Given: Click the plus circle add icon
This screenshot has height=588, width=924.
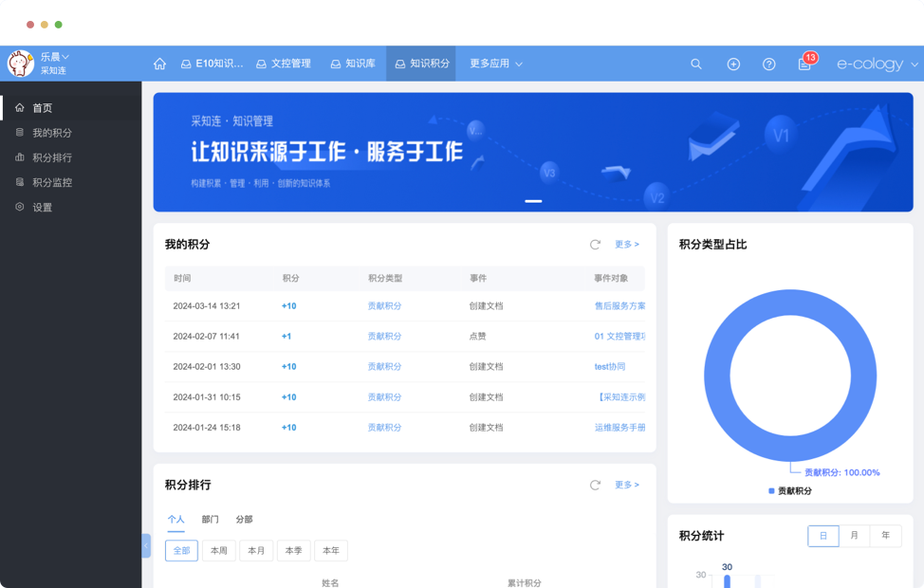Looking at the screenshot, I should pos(733,64).
